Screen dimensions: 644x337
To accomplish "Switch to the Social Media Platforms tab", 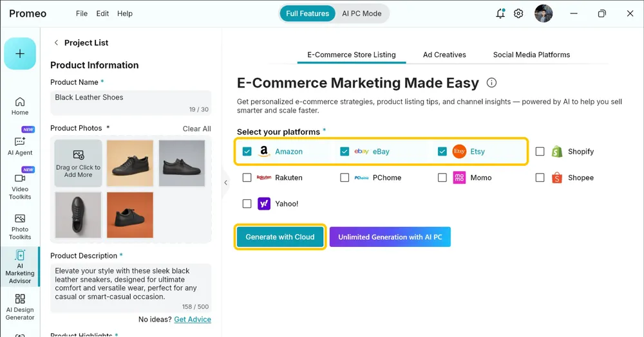I will pos(531,55).
